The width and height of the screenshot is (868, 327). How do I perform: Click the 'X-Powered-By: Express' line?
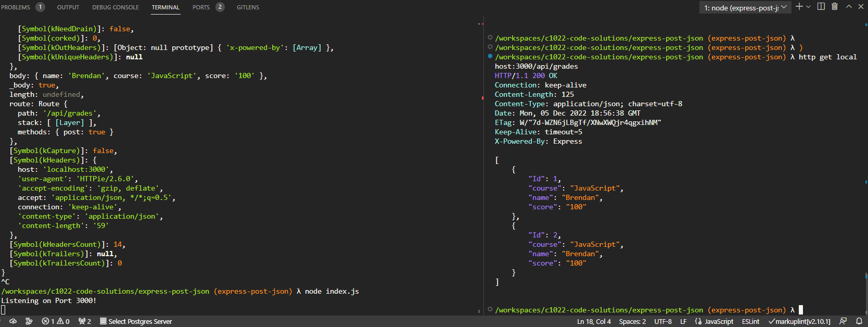pyautogui.click(x=538, y=141)
